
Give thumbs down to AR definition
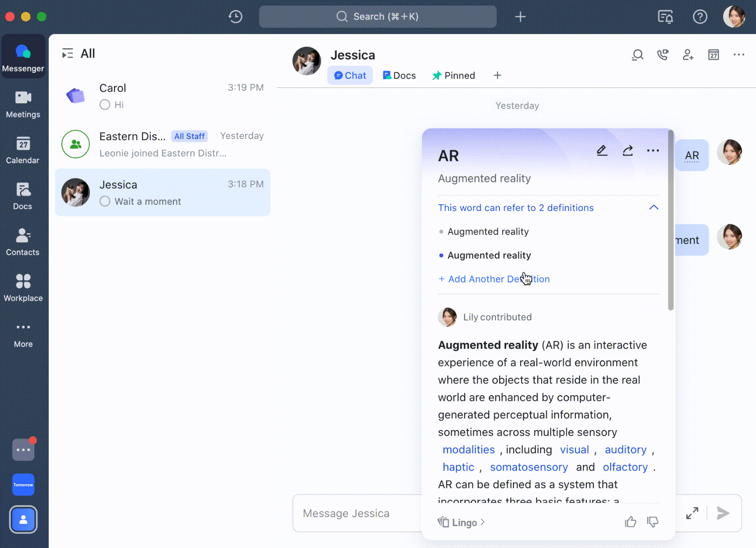tap(652, 522)
